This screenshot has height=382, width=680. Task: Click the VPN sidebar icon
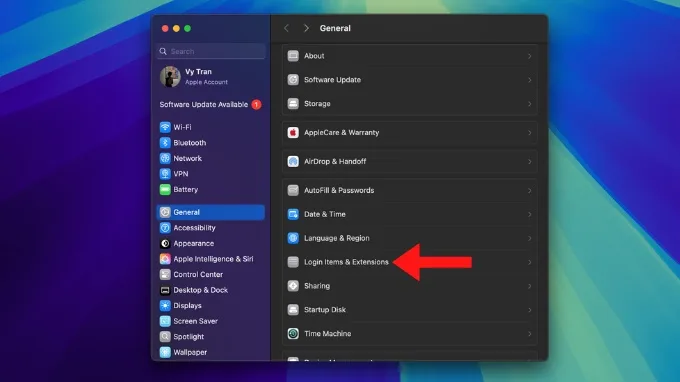pos(165,174)
